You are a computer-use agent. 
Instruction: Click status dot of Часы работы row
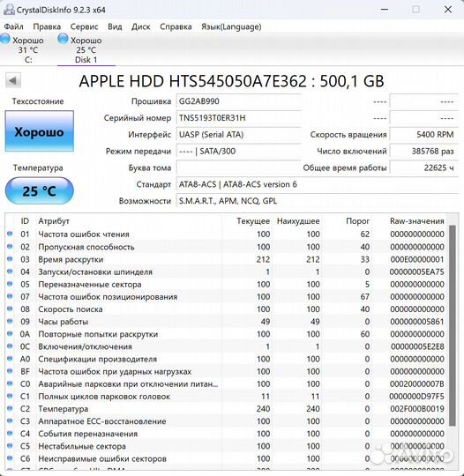coord(10,321)
